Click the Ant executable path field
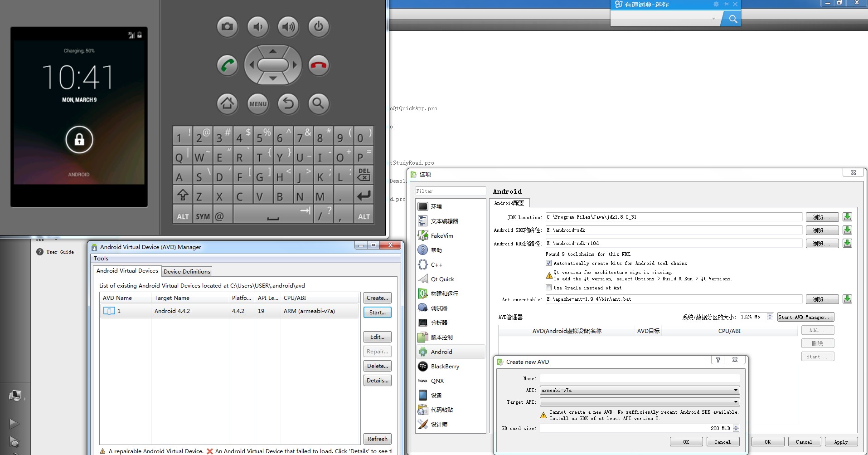The width and height of the screenshot is (868, 455). 674,299
